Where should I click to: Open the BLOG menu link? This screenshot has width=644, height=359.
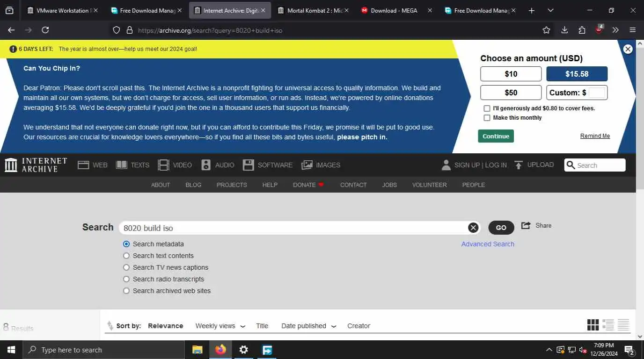(x=193, y=185)
